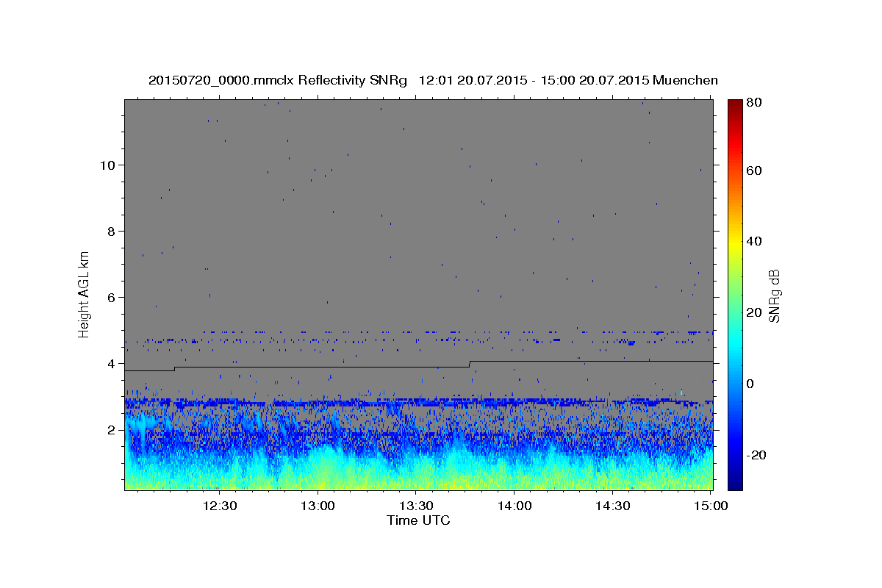Click the 12:30 time axis label
The height and width of the screenshot is (588, 882).
point(219,506)
